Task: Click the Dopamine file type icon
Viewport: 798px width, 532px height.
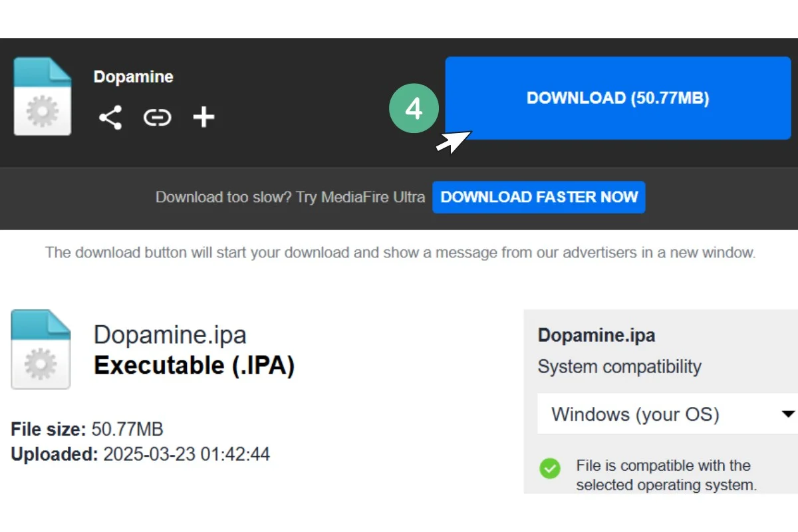Action: [43, 95]
